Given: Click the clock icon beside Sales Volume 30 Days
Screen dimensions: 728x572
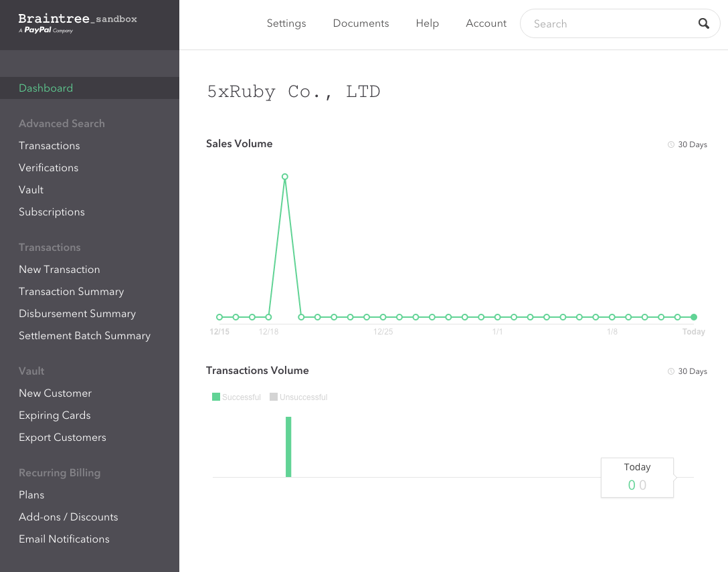Looking at the screenshot, I should (x=671, y=145).
